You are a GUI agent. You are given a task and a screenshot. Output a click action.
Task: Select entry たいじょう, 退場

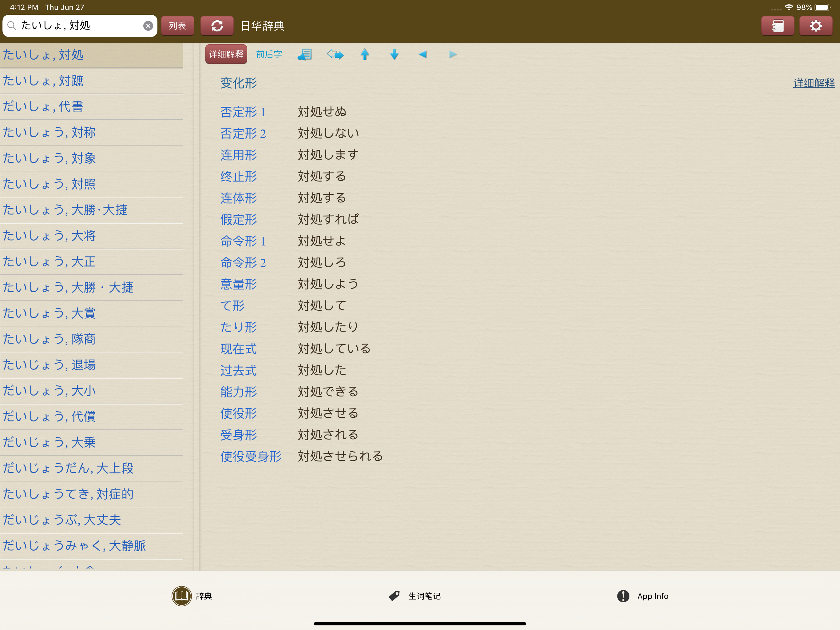[x=92, y=365]
